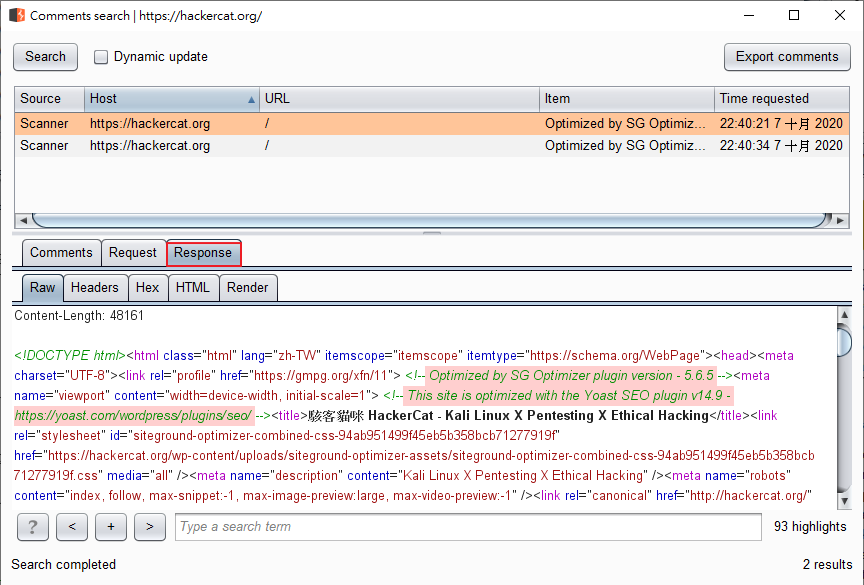Select the result row requested at 22:40:21
Viewport: 864px width, 585px height.
pyautogui.click(x=432, y=123)
